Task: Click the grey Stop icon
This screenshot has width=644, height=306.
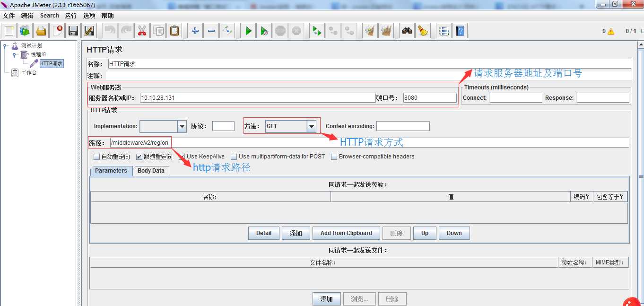Action: [x=280, y=31]
